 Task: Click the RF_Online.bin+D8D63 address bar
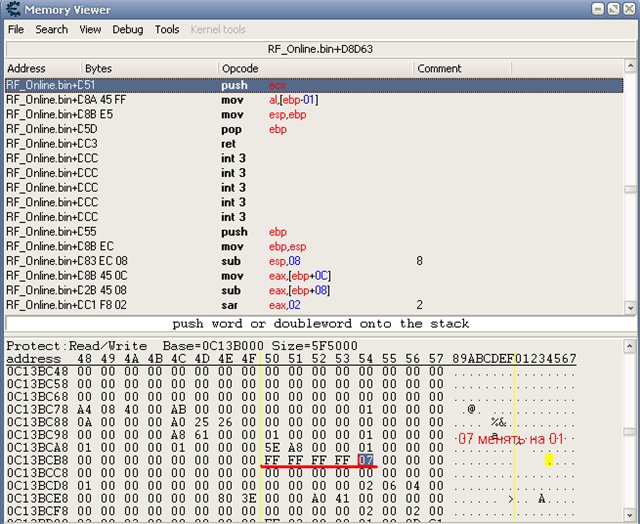tap(320, 49)
